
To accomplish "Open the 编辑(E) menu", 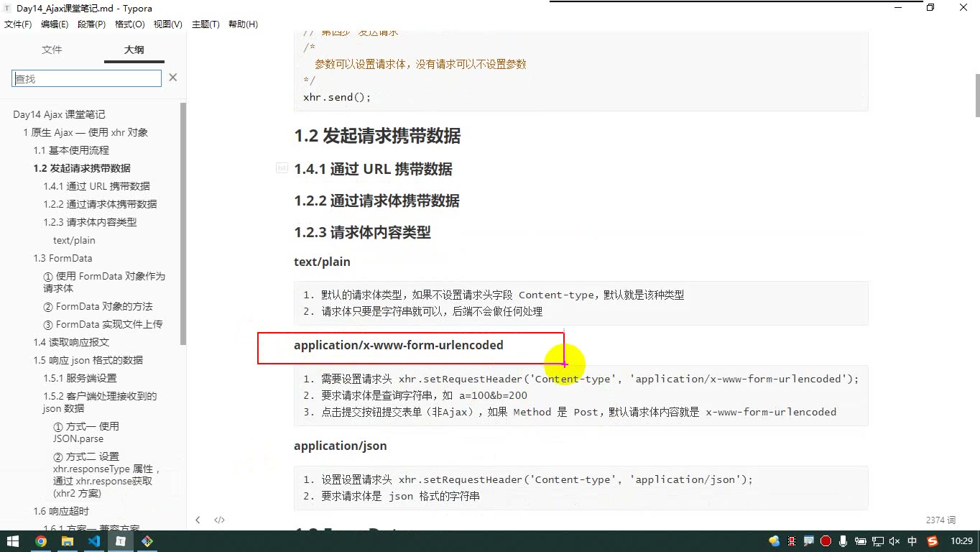I will (55, 24).
